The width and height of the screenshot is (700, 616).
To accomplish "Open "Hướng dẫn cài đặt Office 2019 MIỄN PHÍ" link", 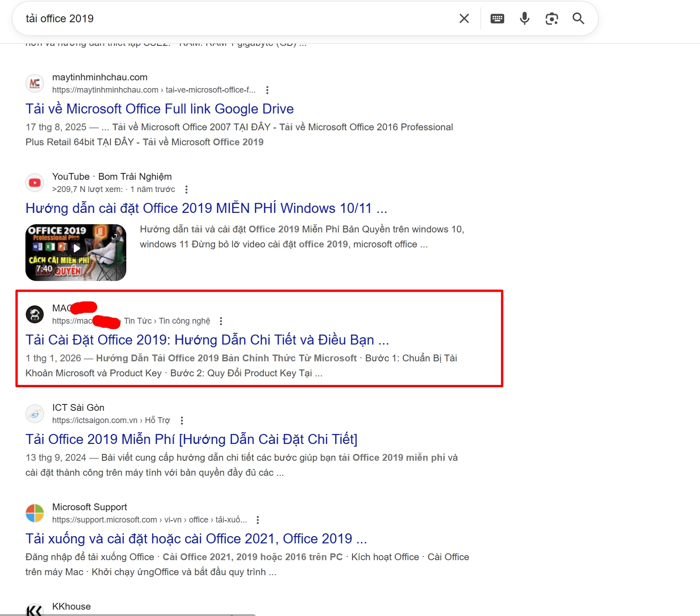I will click(x=206, y=208).
